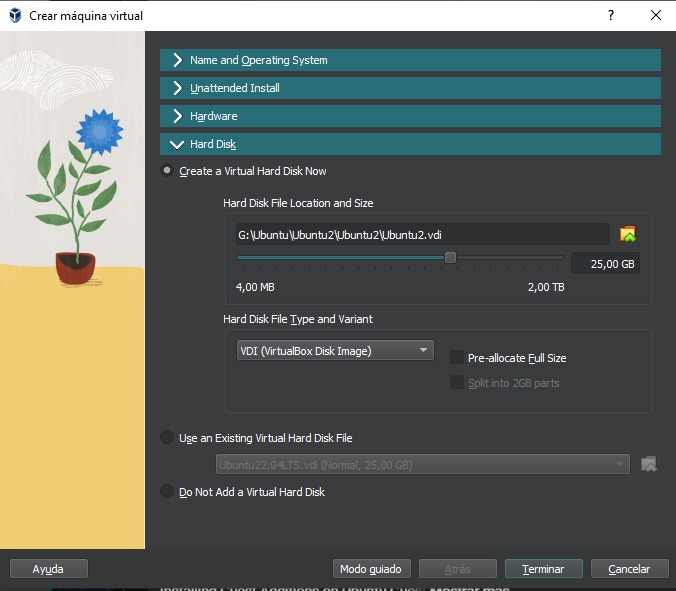The image size is (676, 591).
Task: Click the VirtualBox cube icon in title bar
Action: click(15, 16)
